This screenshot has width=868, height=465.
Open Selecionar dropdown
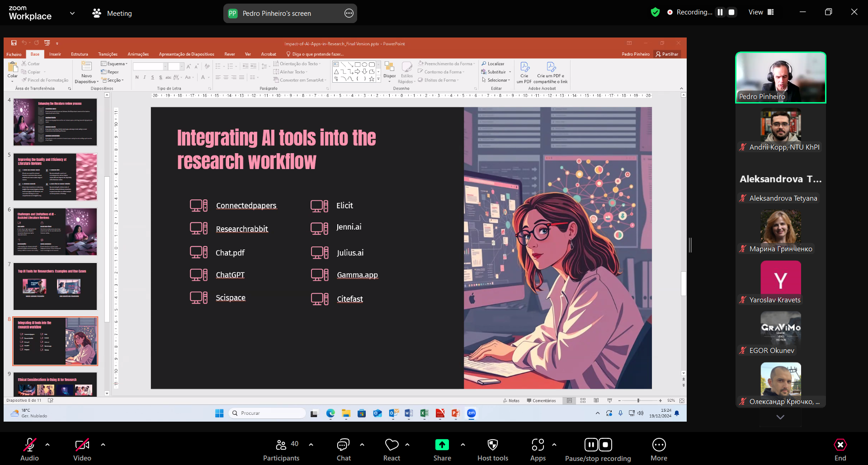pyautogui.click(x=496, y=80)
